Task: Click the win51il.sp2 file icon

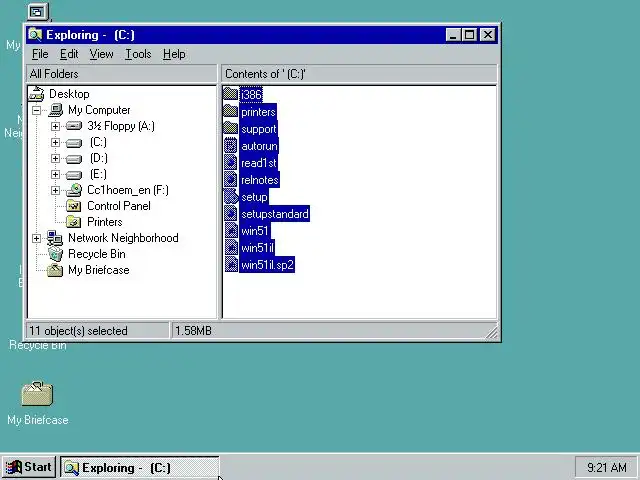Action: coord(231,265)
